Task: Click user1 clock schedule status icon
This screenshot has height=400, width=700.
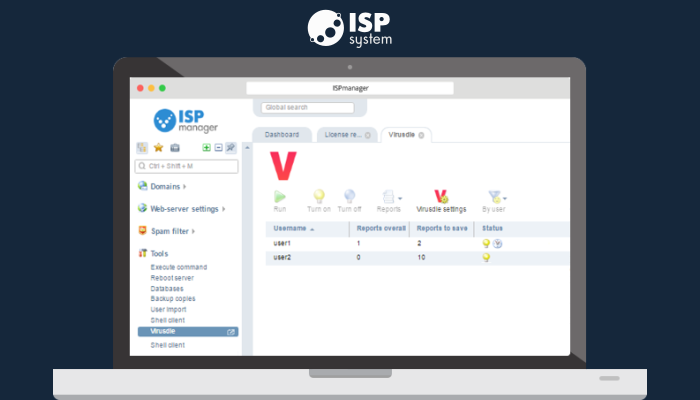Action: coord(497,244)
